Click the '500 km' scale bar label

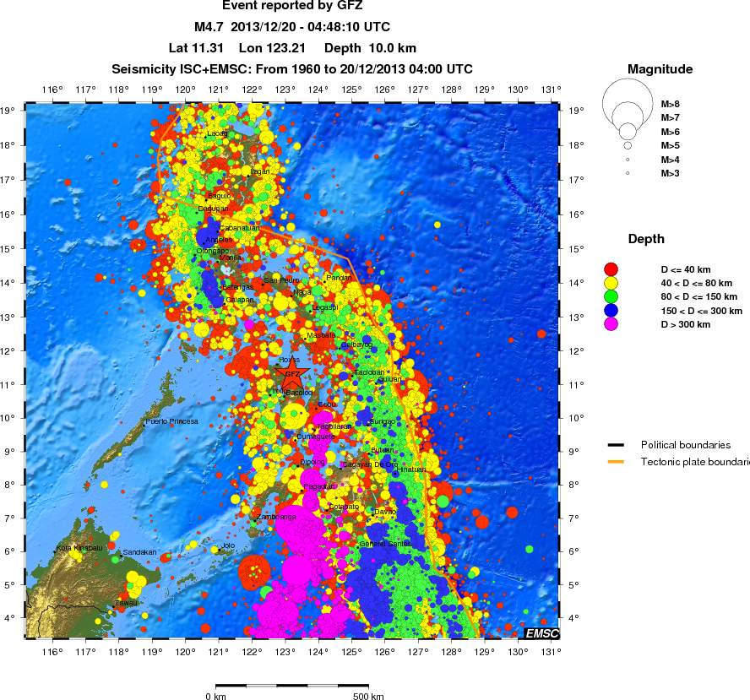[x=368, y=696]
